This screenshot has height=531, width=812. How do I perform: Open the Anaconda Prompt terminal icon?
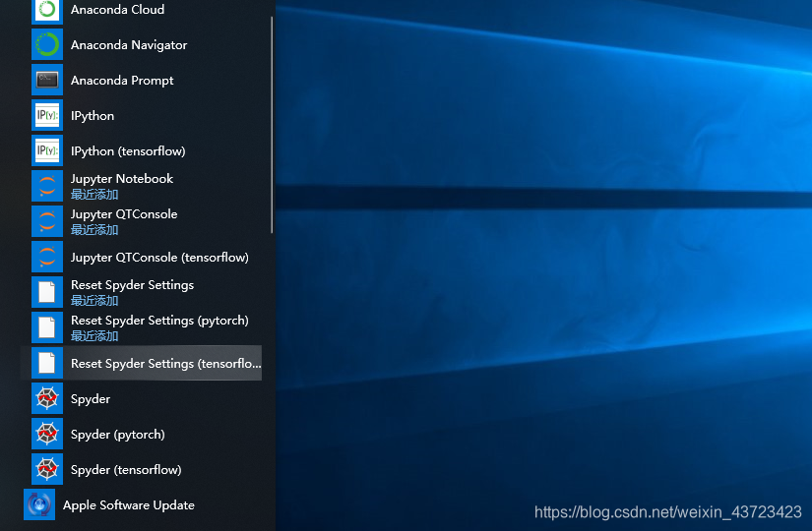(x=47, y=80)
